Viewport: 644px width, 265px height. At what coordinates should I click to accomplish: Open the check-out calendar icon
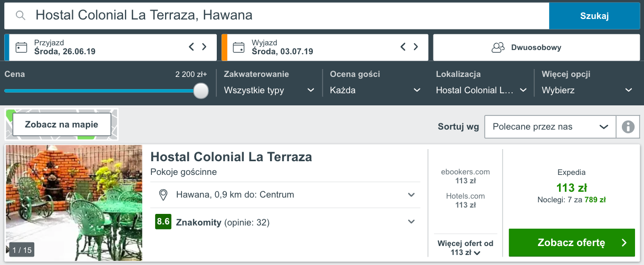pyautogui.click(x=238, y=47)
